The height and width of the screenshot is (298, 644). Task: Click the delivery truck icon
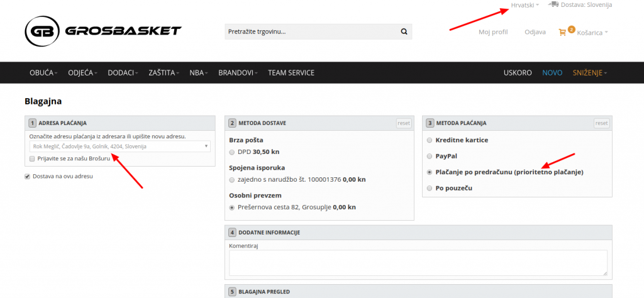[553, 4]
